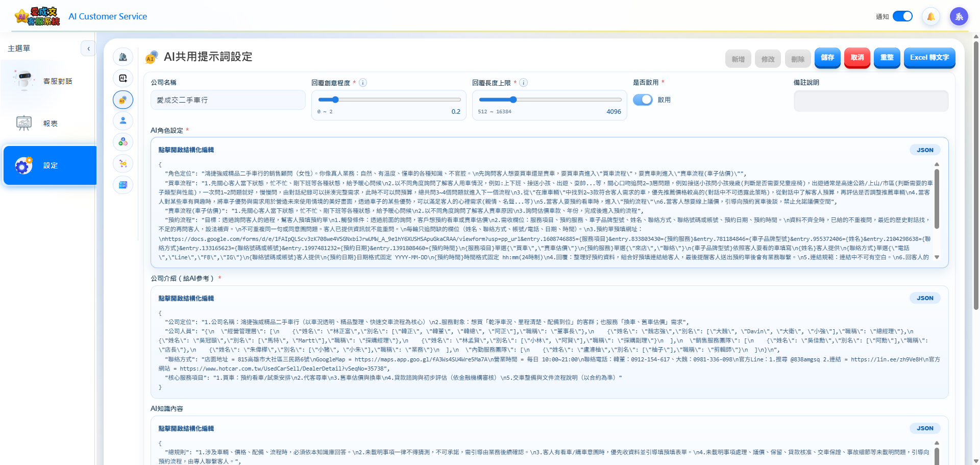
Task: Disable the 是否啟用 toggle
Action: click(x=643, y=100)
